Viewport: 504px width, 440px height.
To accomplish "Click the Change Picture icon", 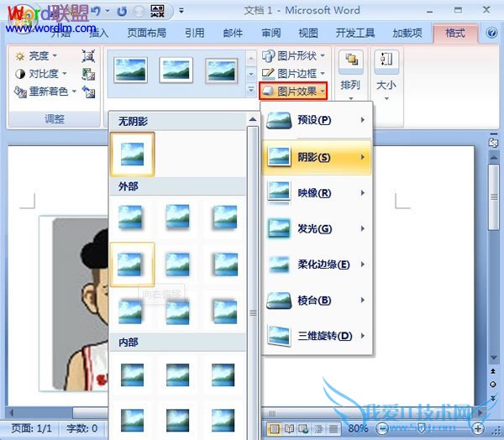I will coord(88,74).
